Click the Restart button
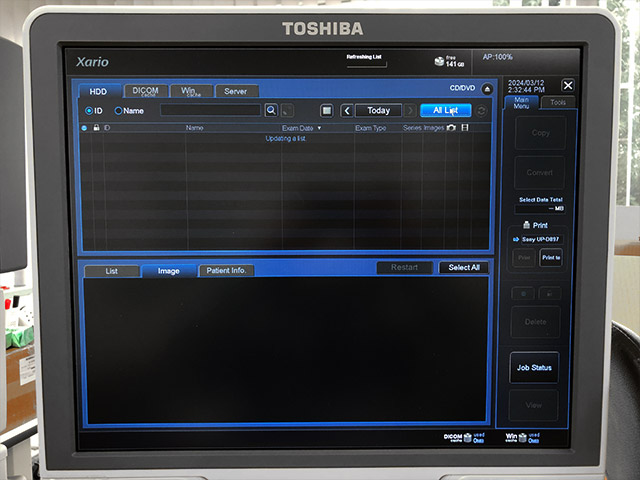Image resolution: width=640 pixels, height=480 pixels. [404, 267]
